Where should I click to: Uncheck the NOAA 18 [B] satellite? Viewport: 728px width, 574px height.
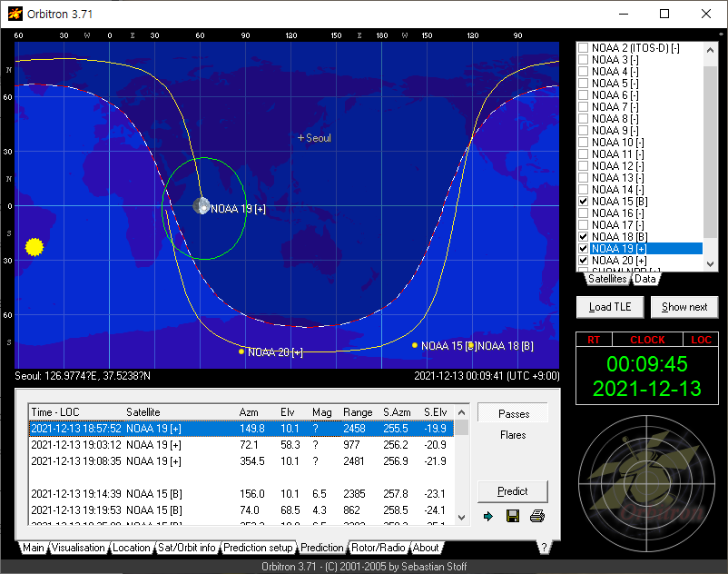584,237
